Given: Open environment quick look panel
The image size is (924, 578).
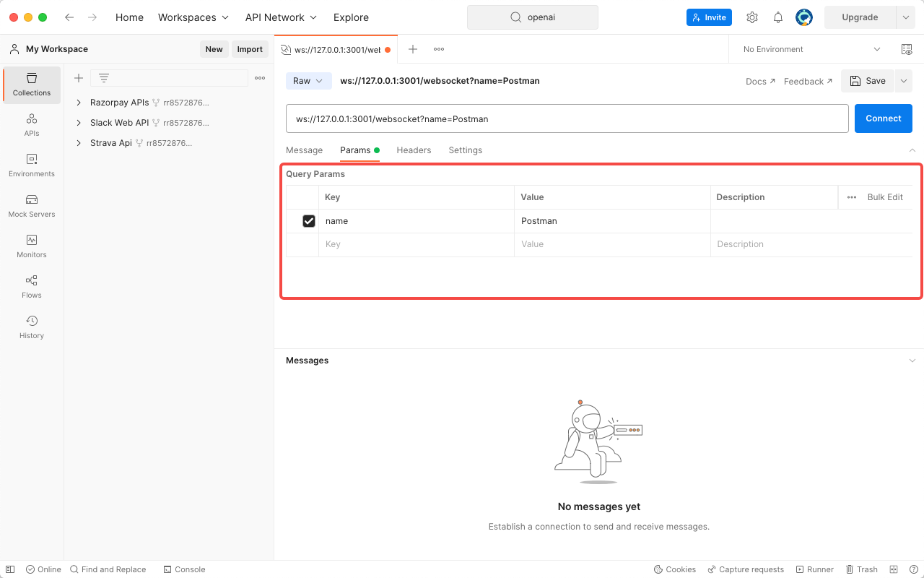Looking at the screenshot, I should pos(907,49).
